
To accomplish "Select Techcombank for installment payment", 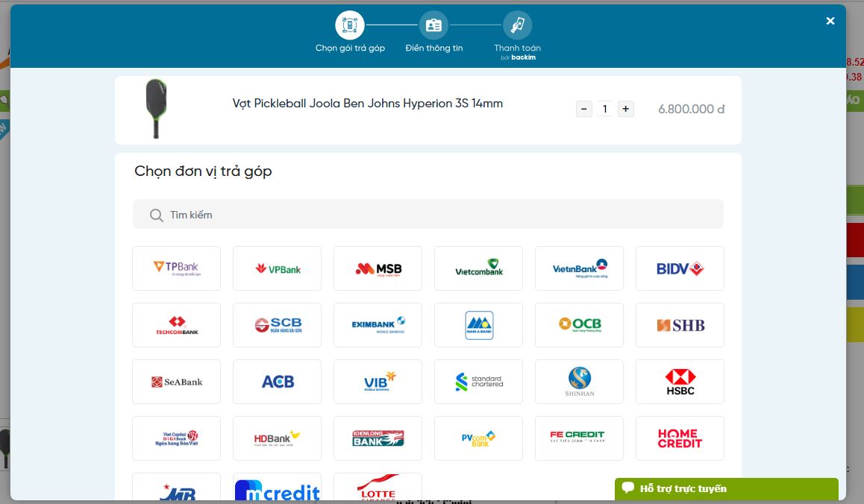I will coord(176,325).
